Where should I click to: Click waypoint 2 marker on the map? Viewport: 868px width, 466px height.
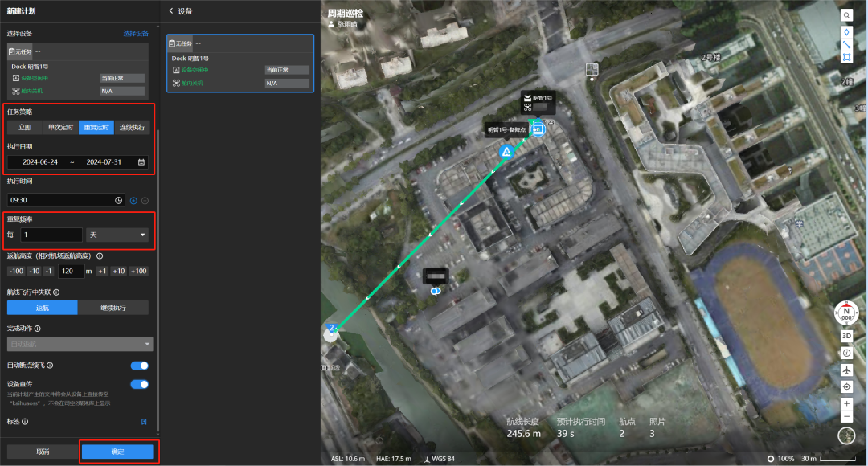pos(332,328)
